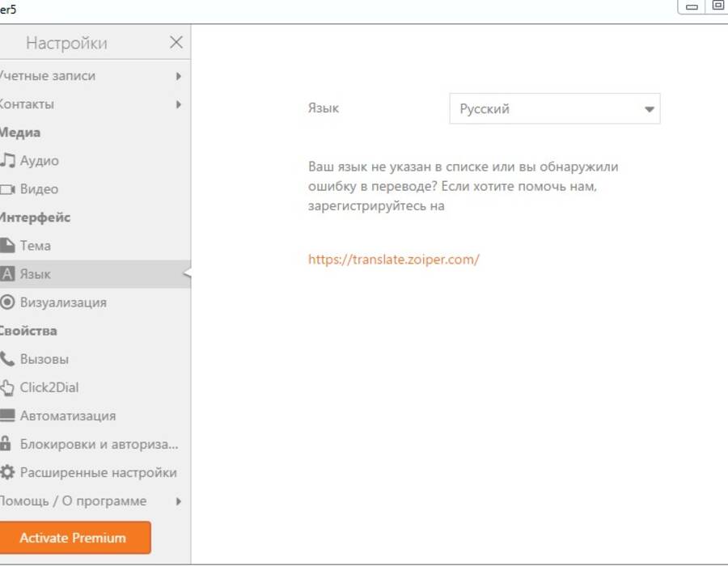The width and height of the screenshot is (728, 566).
Task: Close the Настройки panel with X
Action: 176,42
